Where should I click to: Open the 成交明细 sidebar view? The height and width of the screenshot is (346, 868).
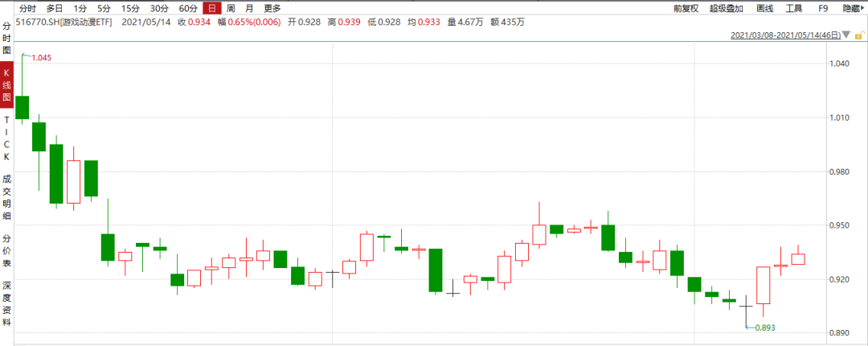point(6,197)
